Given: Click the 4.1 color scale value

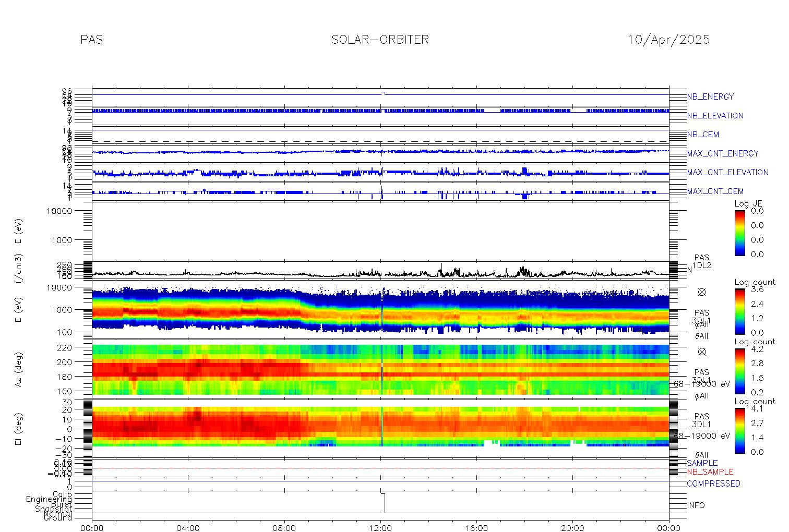Looking at the screenshot, I should click(x=757, y=408).
